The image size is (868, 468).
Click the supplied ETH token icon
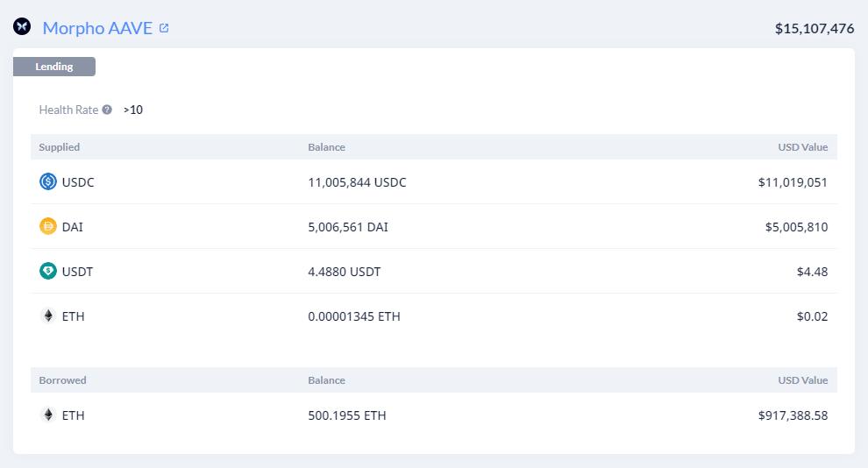[48, 316]
